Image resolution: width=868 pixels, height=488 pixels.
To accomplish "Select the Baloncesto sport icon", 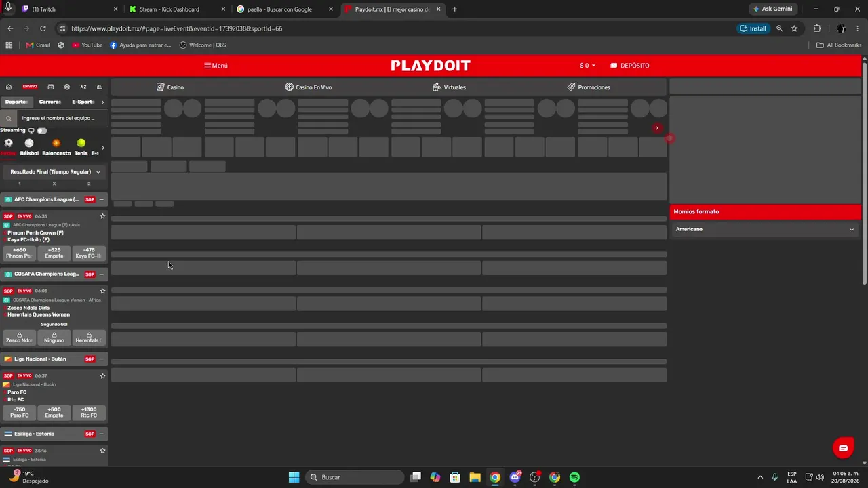I will [56, 146].
